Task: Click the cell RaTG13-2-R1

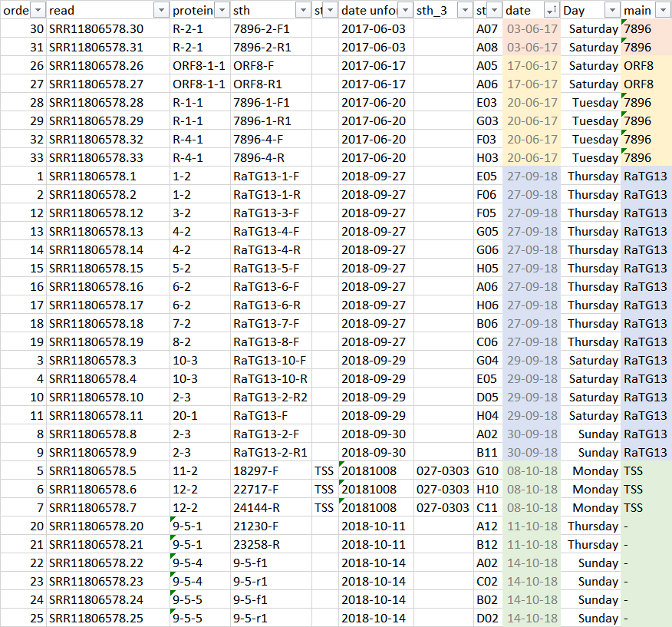Action: [271, 453]
